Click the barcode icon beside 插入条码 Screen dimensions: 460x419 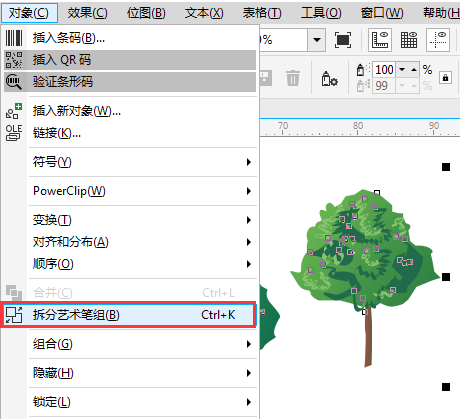click(x=14, y=38)
